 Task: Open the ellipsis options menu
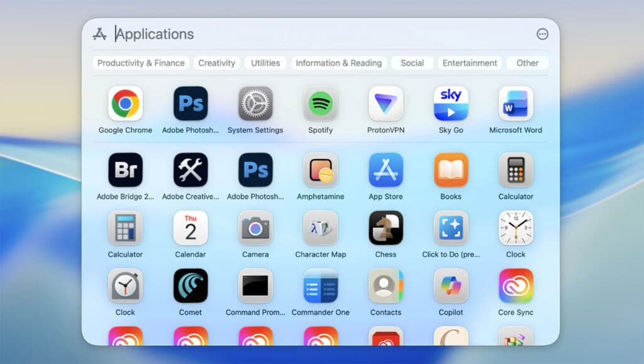(542, 34)
